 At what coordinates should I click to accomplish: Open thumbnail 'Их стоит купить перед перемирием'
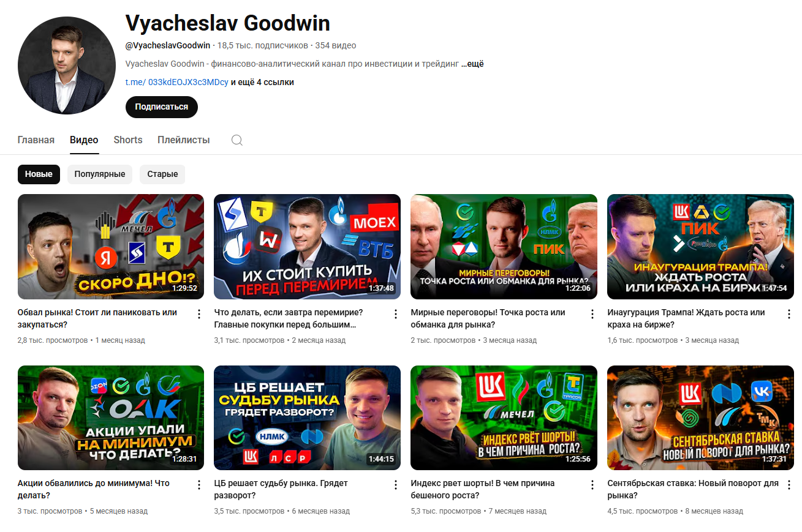[307, 246]
